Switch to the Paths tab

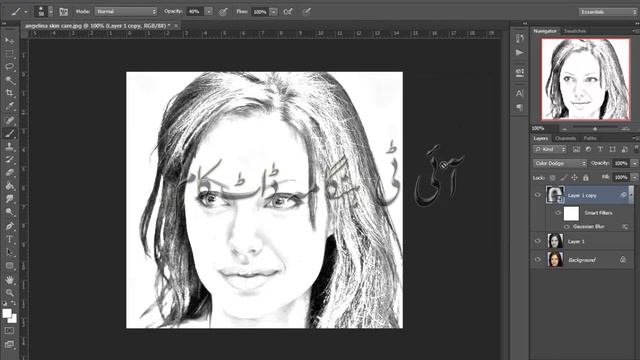[590, 138]
